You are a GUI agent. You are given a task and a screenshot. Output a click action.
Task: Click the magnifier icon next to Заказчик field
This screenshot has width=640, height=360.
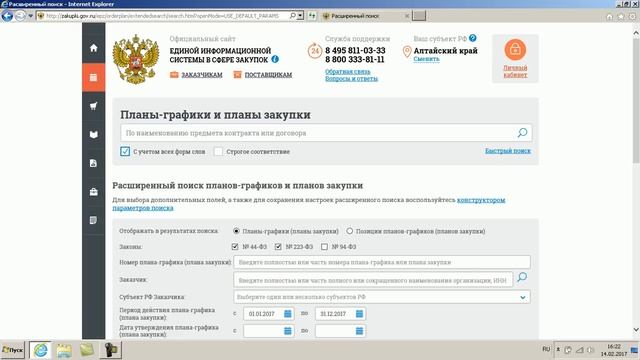(x=522, y=278)
